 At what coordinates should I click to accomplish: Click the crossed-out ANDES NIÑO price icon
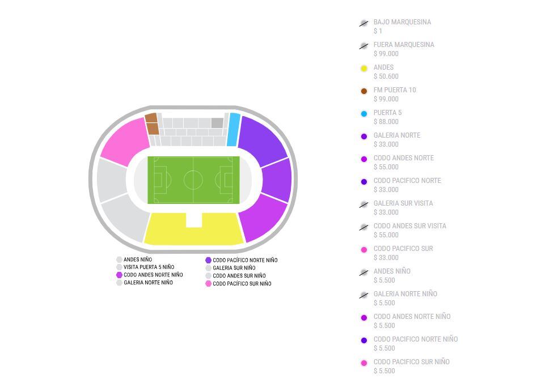click(363, 272)
